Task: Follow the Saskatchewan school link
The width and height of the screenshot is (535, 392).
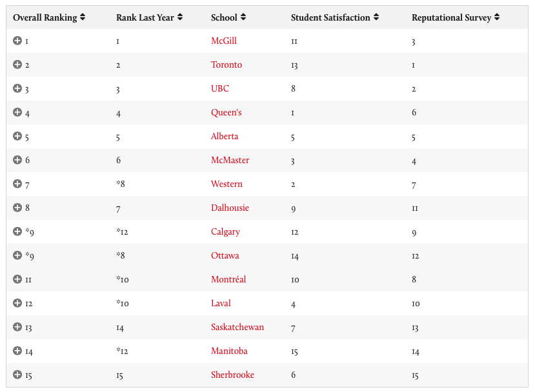Action: pyautogui.click(x=237, y=327)
